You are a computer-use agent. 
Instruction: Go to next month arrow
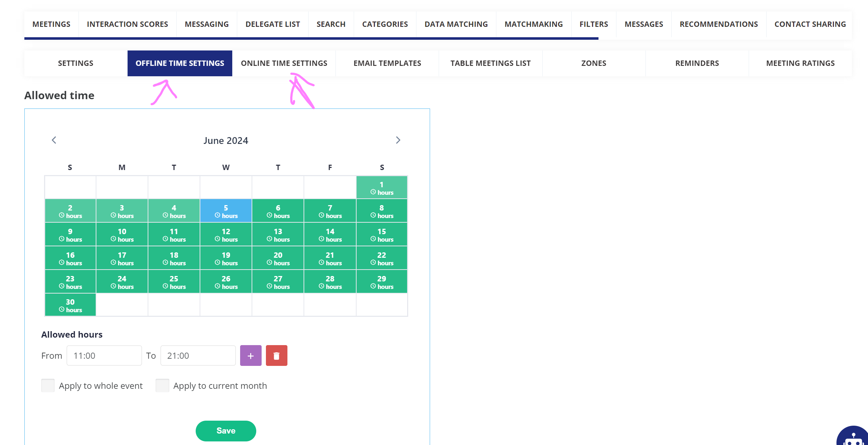coord(398,140)
